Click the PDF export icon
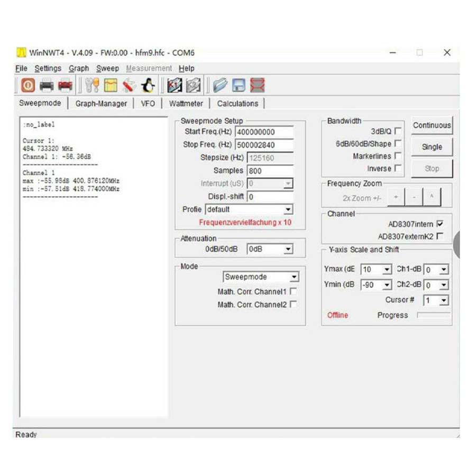 point(65,85)
